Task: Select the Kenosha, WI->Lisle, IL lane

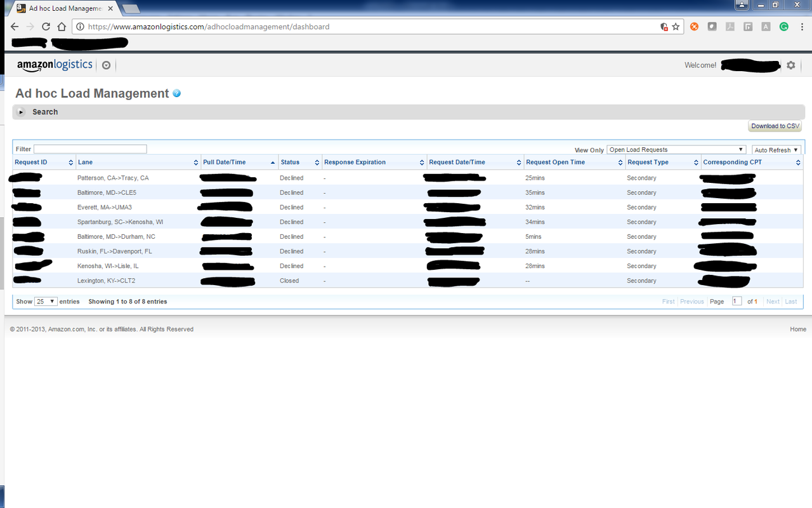Action: tap(108, 266)
